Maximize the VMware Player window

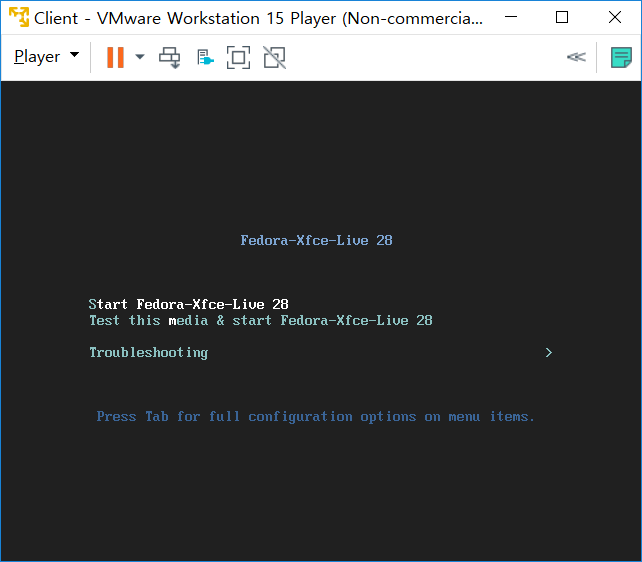[562, 17]
